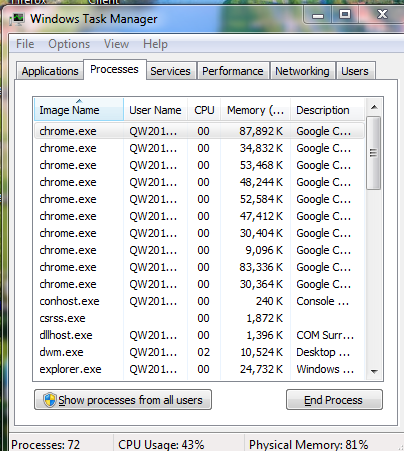Click the 240 K memory value
This screenshot has height=451, width=404.
click(x=269, y=301)
